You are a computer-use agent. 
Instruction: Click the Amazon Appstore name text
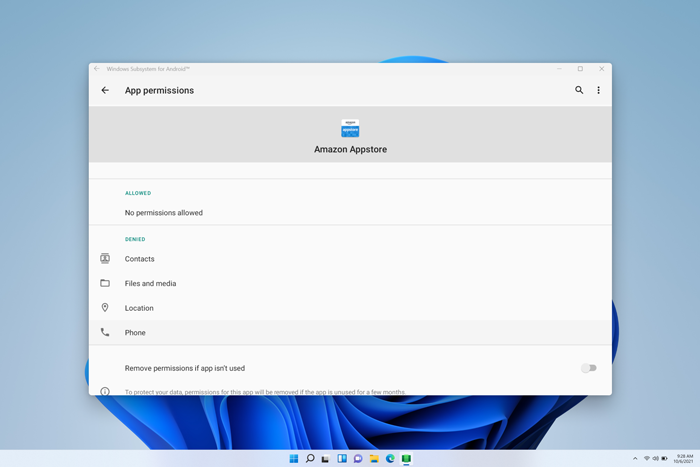(x=350, y=150)
